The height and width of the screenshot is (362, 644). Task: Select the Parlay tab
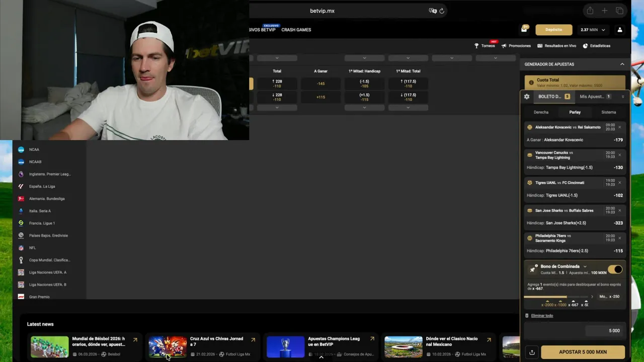tap(575, 112)
